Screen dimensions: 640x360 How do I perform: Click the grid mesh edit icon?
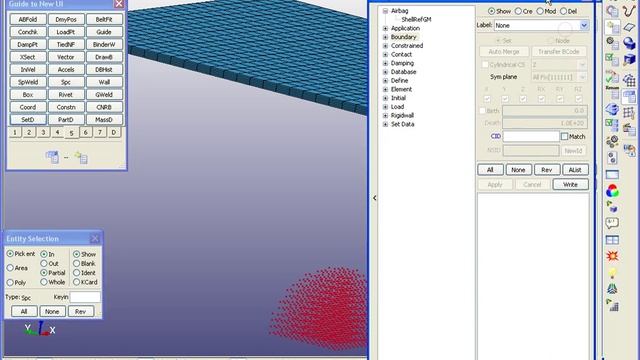coord(629,113)
